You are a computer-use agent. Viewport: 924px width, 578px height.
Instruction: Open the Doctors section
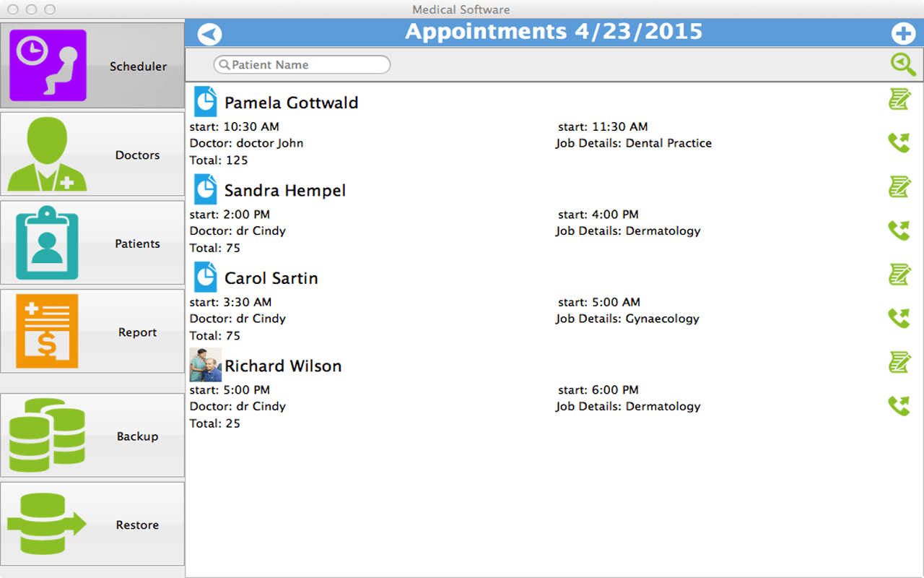point(92,154)
